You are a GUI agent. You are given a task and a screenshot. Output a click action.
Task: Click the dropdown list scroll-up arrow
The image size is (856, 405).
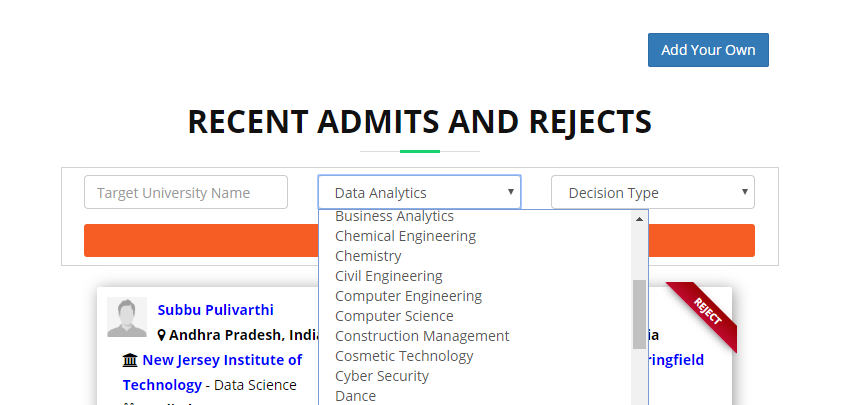[x=640, y=218]
